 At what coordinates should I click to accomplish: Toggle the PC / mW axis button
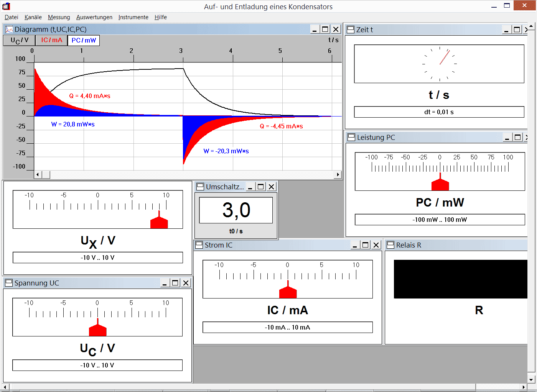pos(84,40)
